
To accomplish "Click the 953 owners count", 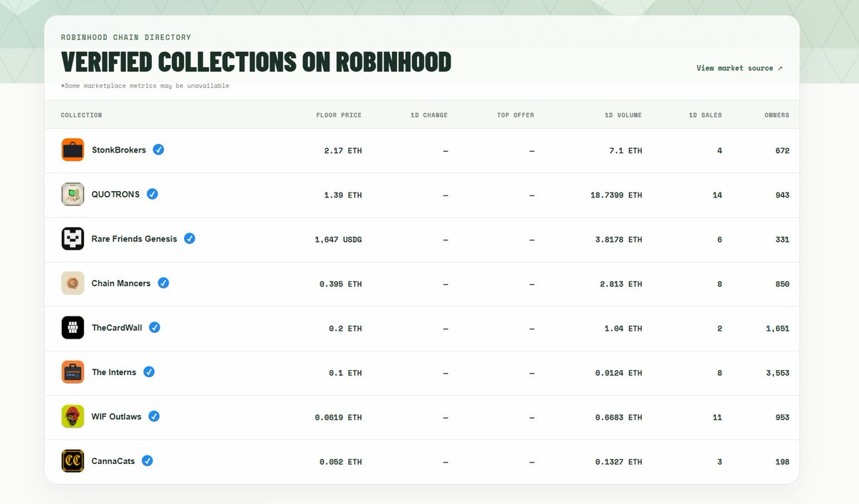I will (x=782, y=417).
